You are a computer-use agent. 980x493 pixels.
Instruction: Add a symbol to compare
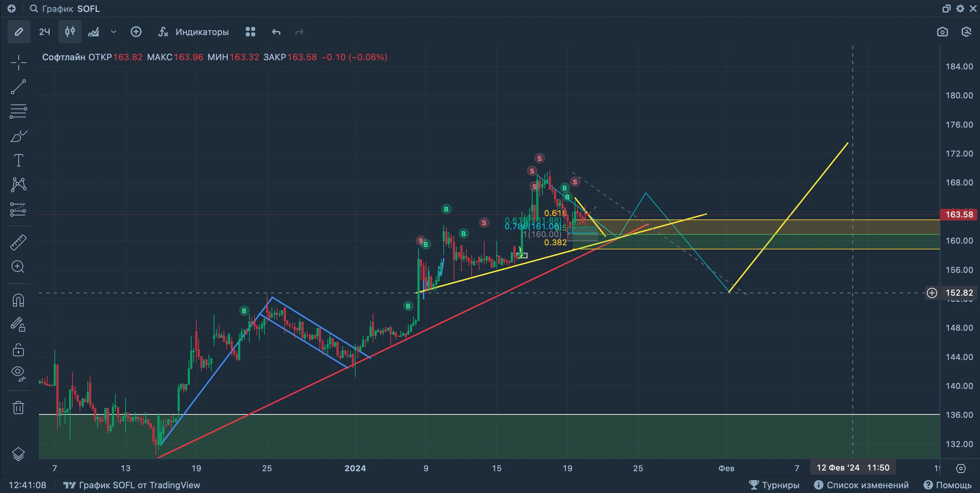[x=136, y=32]
